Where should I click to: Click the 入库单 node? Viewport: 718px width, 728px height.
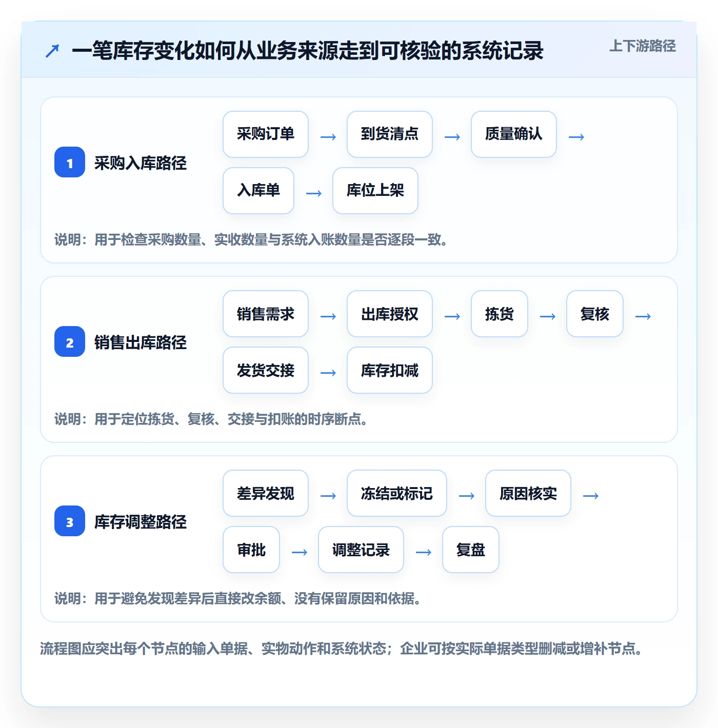pyautogui.click(x=258, y=191)
